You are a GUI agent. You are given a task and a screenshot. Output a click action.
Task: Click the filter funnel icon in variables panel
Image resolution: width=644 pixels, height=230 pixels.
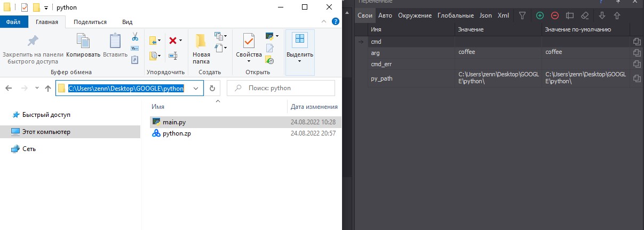coord(523,15)
